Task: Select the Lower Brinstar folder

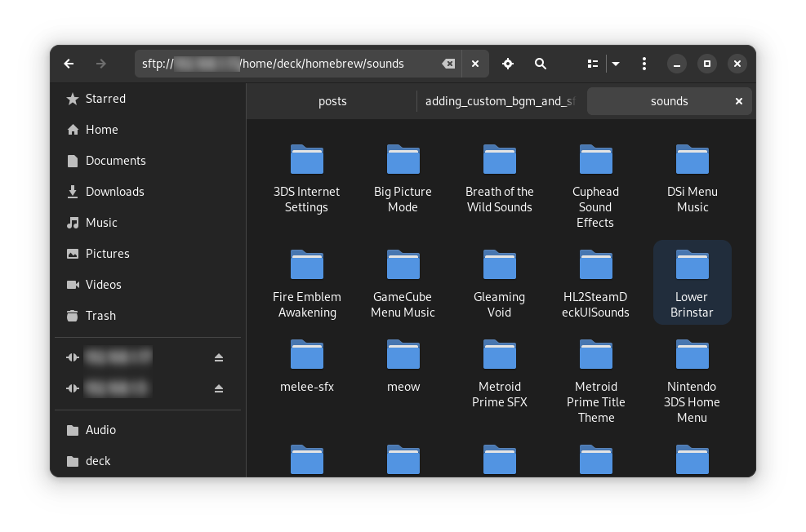Action: (x=692, y=282)
